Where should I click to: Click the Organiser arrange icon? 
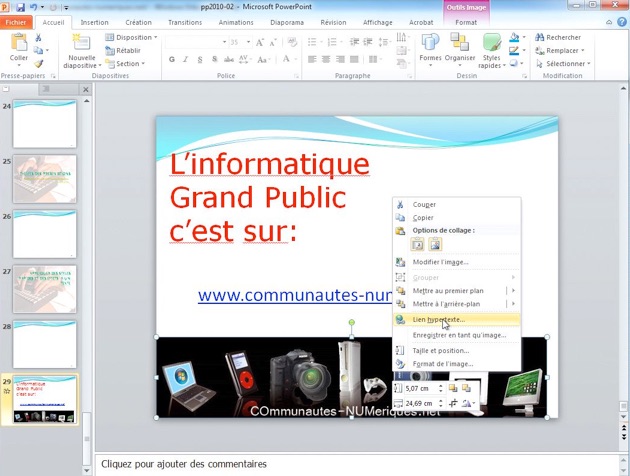pos(460,43)
